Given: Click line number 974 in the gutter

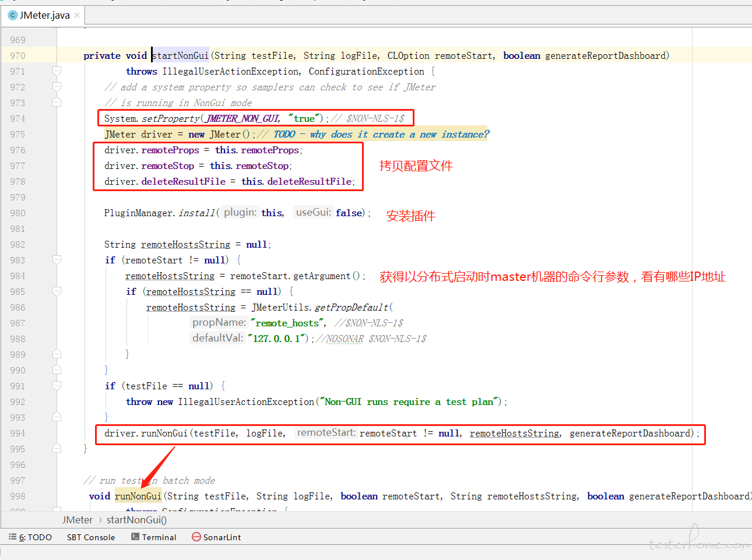Looking at the screenshot, I should coord(17,119).
